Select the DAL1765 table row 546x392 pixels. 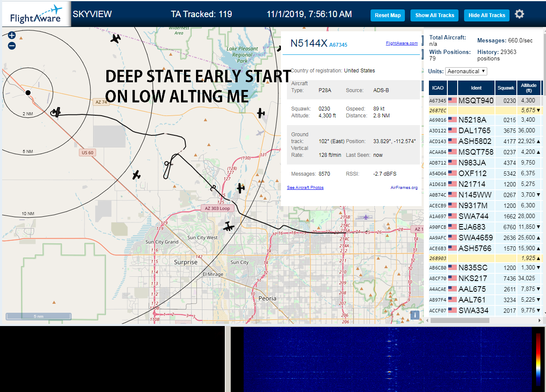485,131
